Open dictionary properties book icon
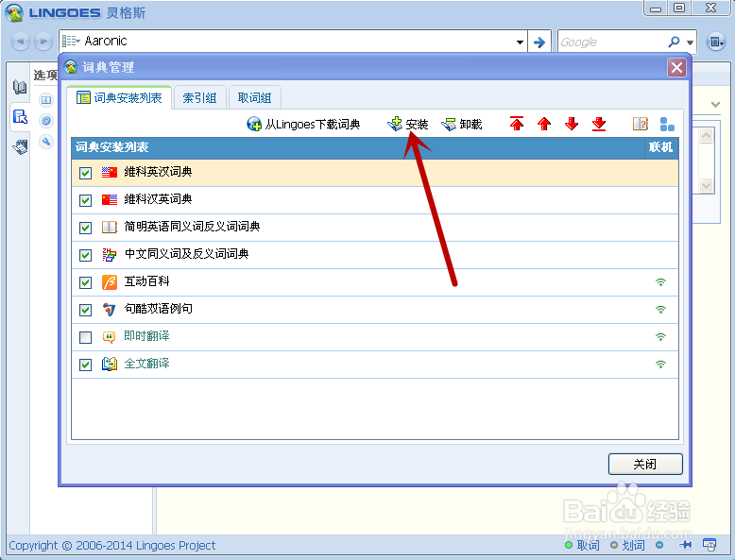Screen dimensions: 735x560 (x=640, y=124)
